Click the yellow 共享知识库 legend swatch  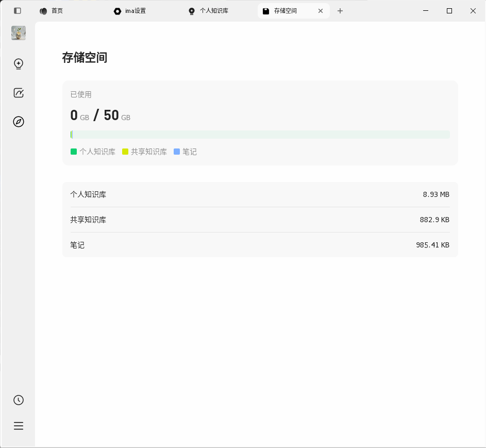(125, 152)
